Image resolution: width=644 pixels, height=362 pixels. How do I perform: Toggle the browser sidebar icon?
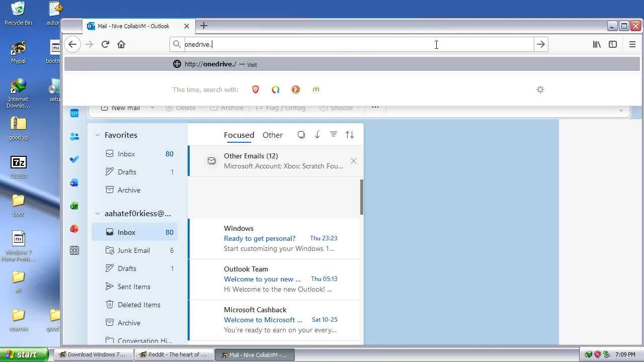coord(613,44)
